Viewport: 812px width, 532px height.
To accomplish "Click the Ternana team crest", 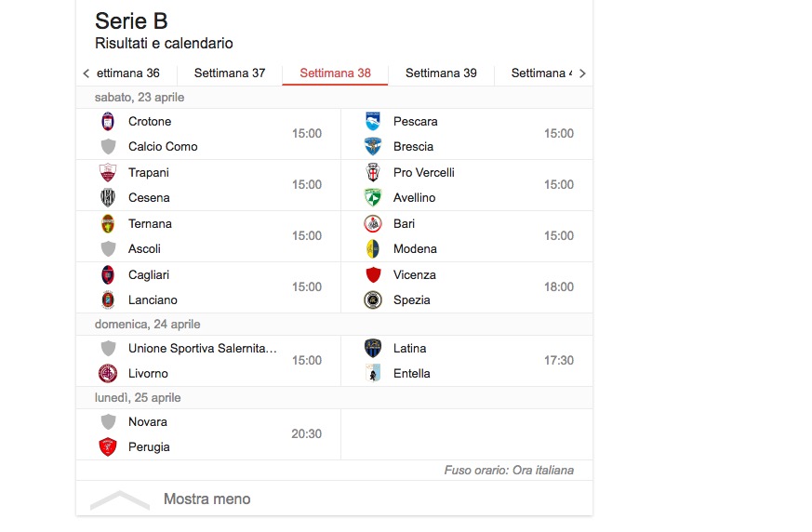I will [x=108, y=223].
